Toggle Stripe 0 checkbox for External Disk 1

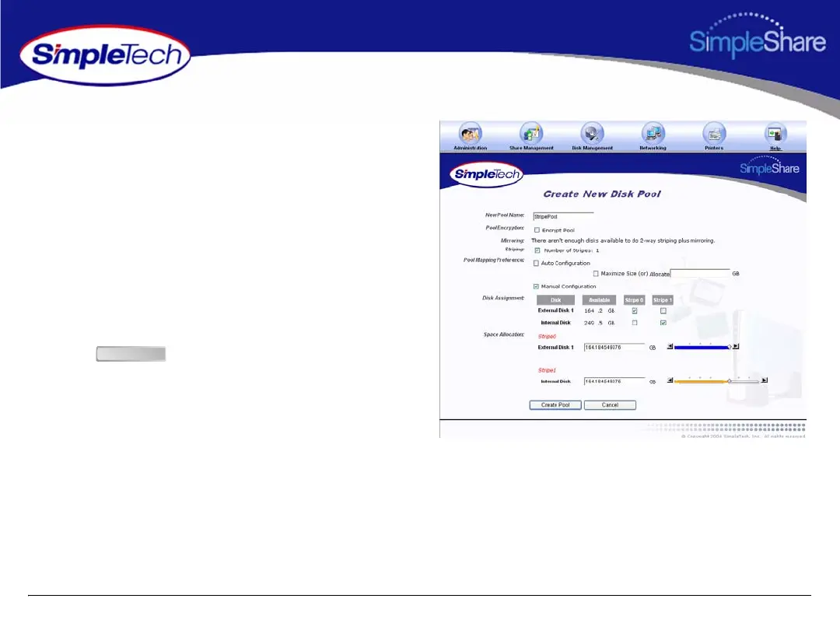635,311
